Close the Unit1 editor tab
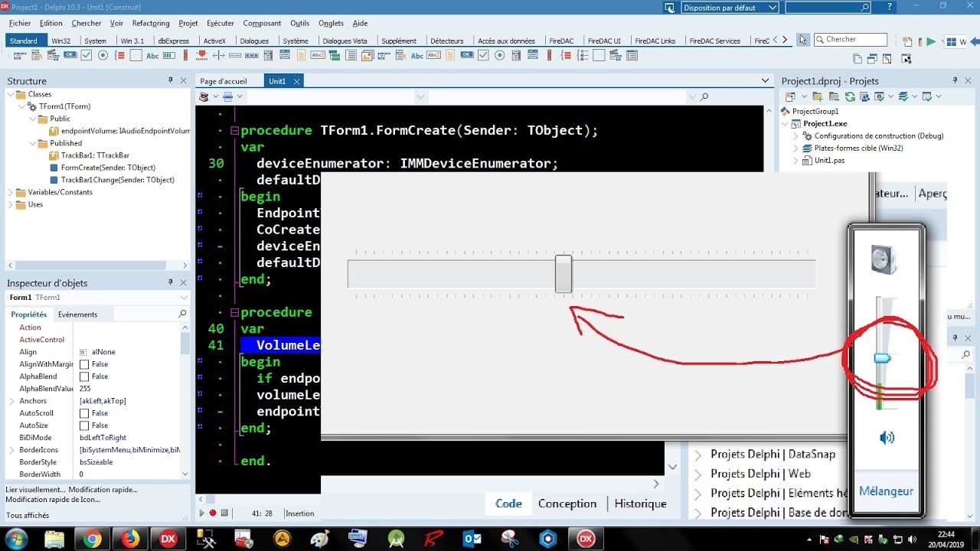Image resolution: width=980 pixels, height=551 pixels. tap(297, 81)
